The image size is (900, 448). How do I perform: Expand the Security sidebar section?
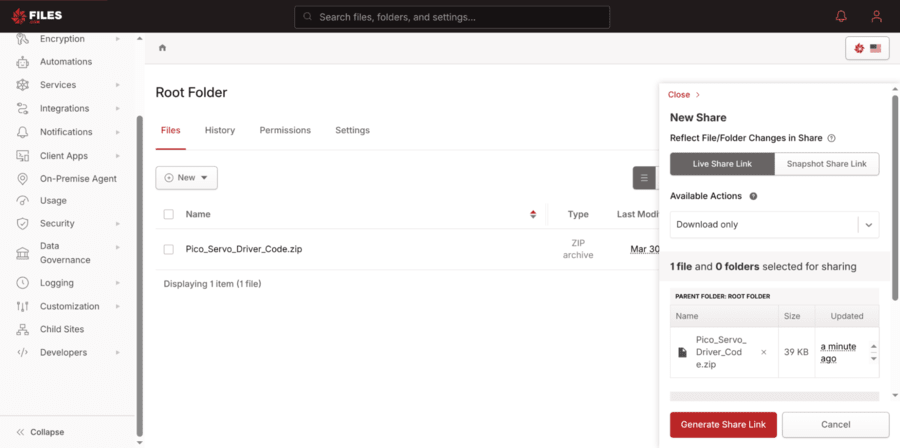pyautogui.click(x=57, y=224)
